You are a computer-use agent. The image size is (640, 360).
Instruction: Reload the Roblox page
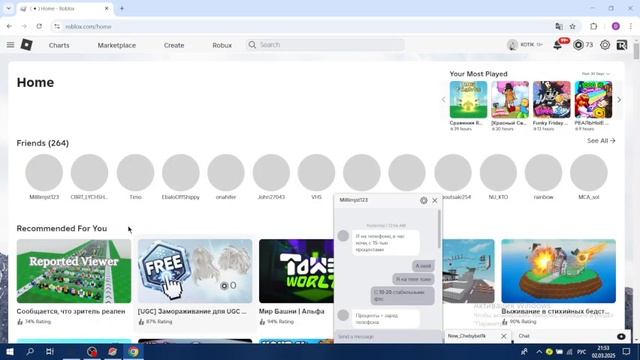point(39,26)
